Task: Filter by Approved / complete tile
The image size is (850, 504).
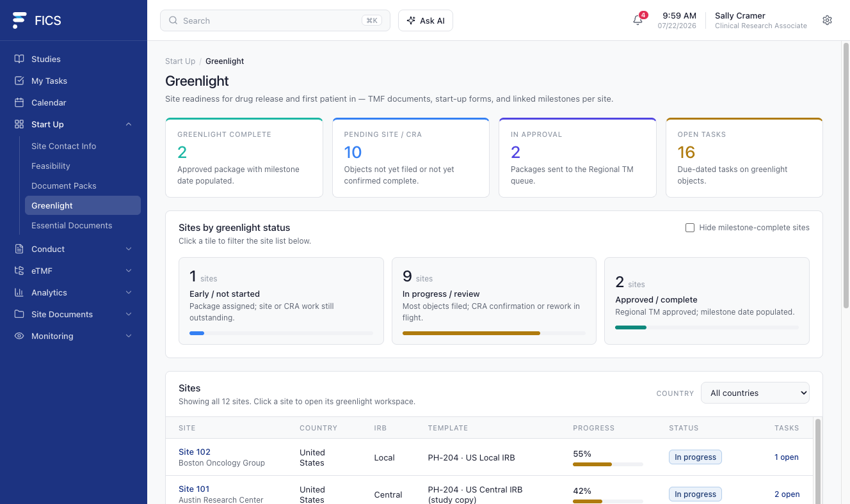Action: click(707, 301)
